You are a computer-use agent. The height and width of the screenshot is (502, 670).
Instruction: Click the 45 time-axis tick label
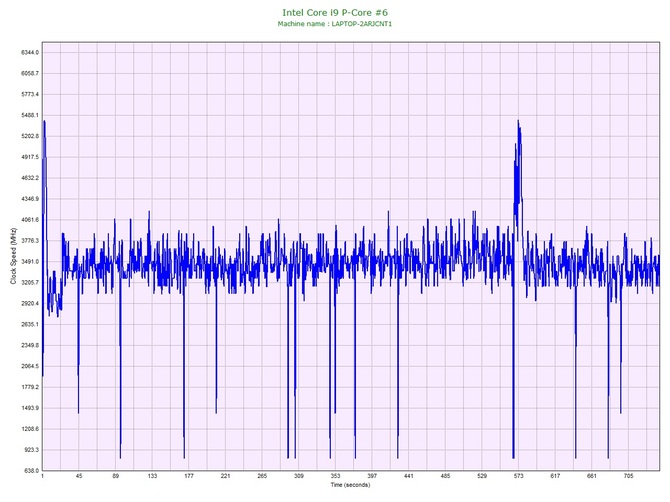[x=79, y=476]
